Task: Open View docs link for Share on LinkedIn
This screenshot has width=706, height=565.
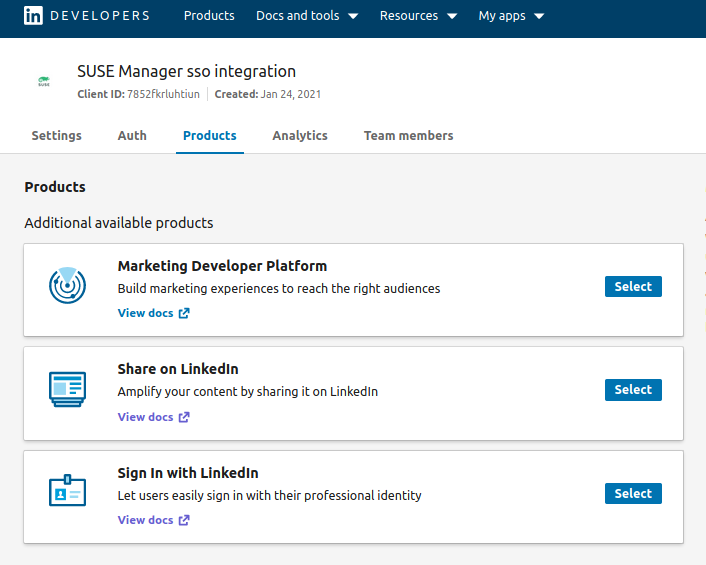Action: 146,417
